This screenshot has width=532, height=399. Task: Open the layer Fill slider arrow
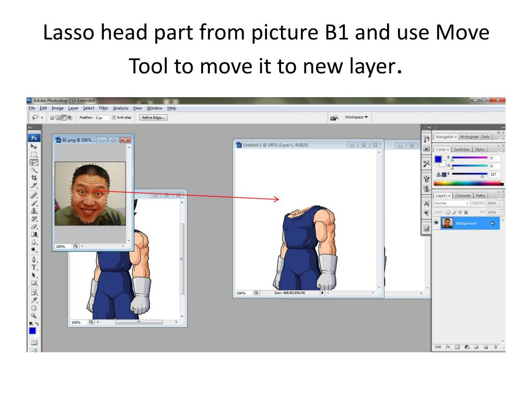[x=501, y=212]
